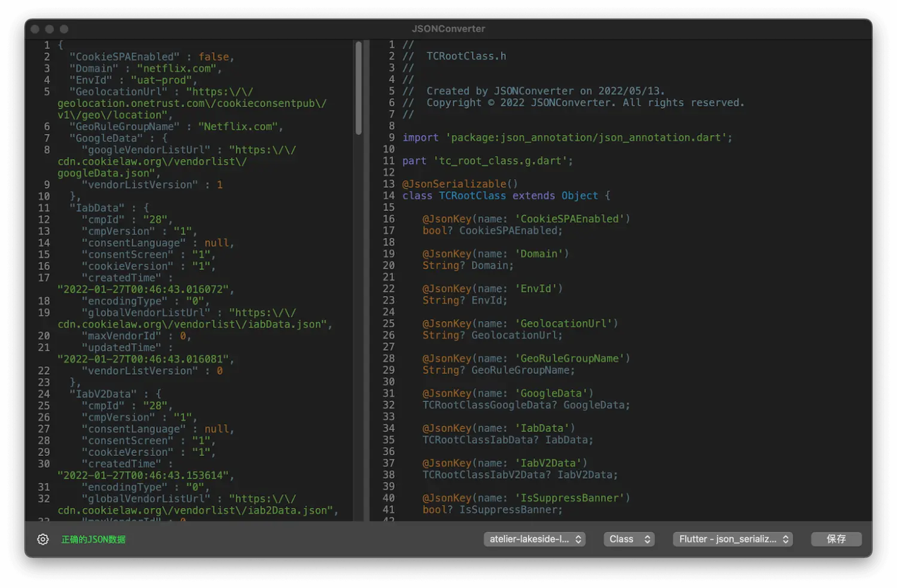The width and height of the screenshot is (897, 588).
Task: Click the "IabV2Data" key in JSON editor
Action: click(x=103, y=394)
